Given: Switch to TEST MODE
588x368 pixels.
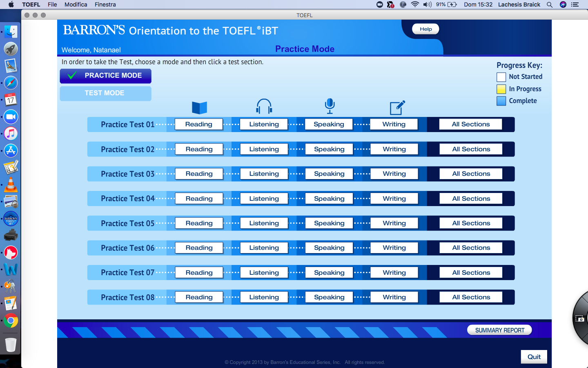Looking at the screenshot, I should 105,93.
